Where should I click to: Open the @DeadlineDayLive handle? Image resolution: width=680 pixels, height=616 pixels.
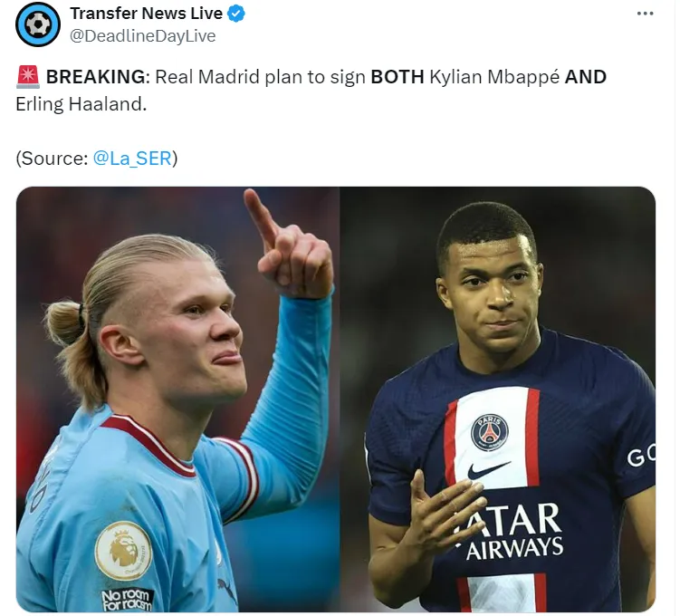tap(143, 36)
